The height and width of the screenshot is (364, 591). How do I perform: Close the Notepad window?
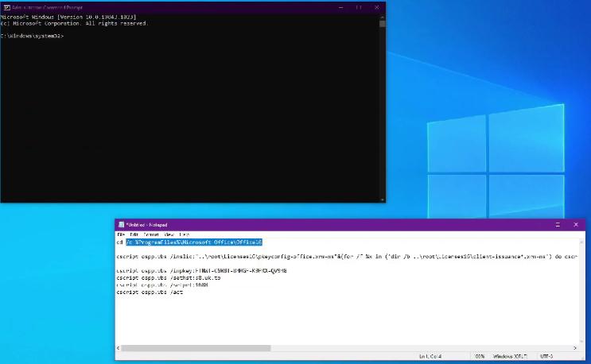click(576, 225)
